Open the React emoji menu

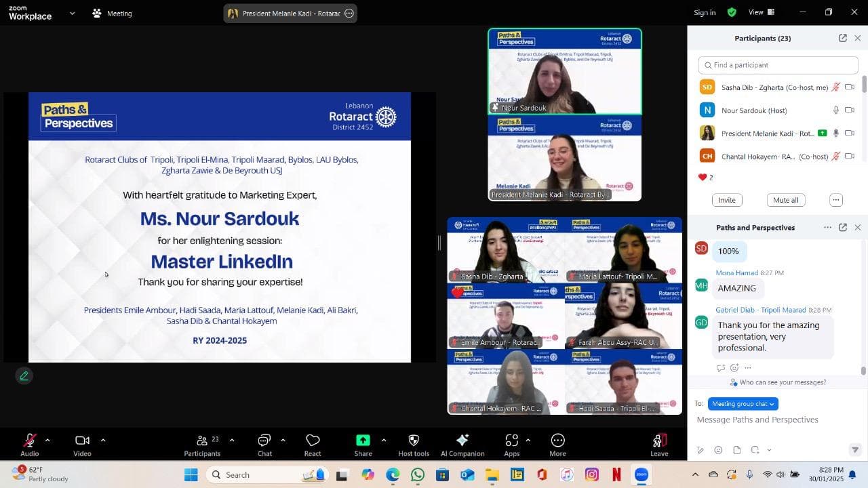click(313, 441)
